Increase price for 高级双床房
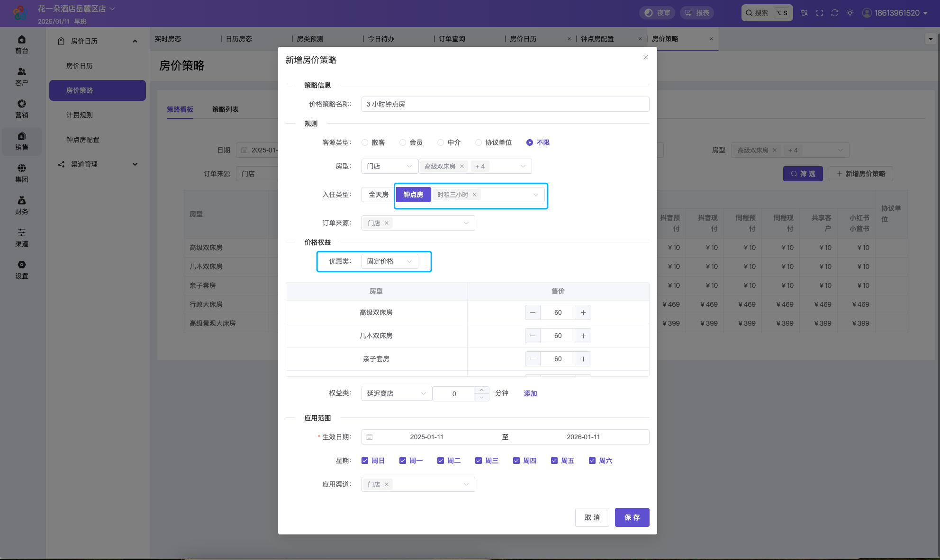The height and width of the screenshot is (560, 940). [583, 312]
